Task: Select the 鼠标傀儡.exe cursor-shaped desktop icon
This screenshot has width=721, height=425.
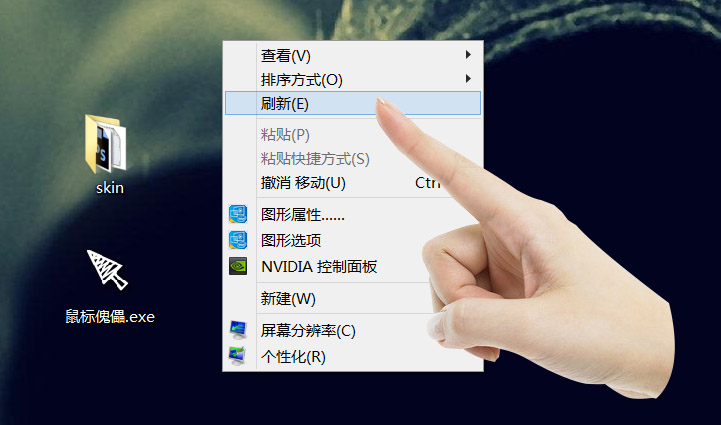Action: click(107, 271)
